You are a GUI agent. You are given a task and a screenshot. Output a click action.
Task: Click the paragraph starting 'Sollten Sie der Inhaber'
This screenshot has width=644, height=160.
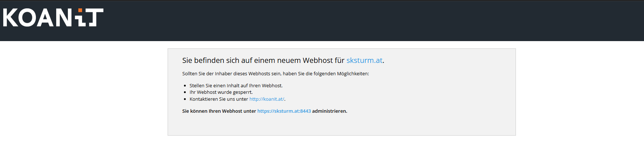click(x=275, y=73)
